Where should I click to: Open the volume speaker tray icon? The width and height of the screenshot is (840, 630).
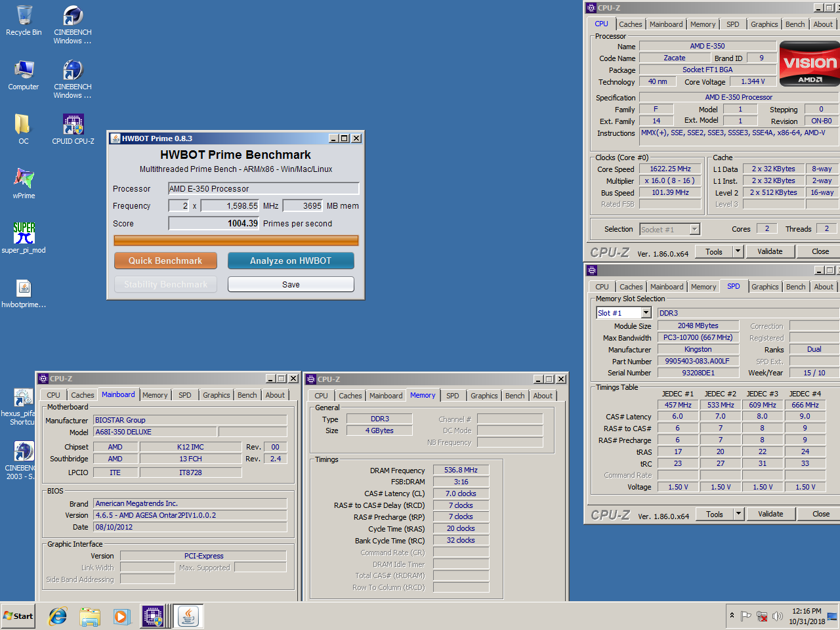tap(778, 616)
